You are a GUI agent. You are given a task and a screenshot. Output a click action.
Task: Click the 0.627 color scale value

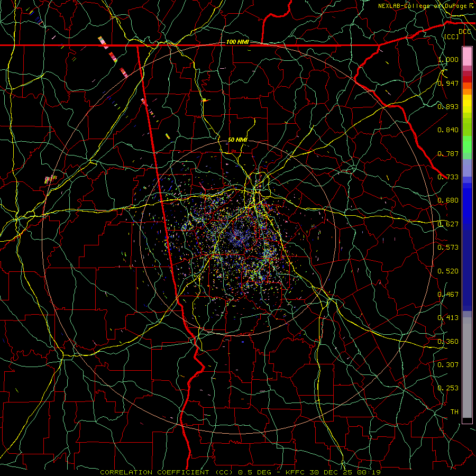coord(448,224)
